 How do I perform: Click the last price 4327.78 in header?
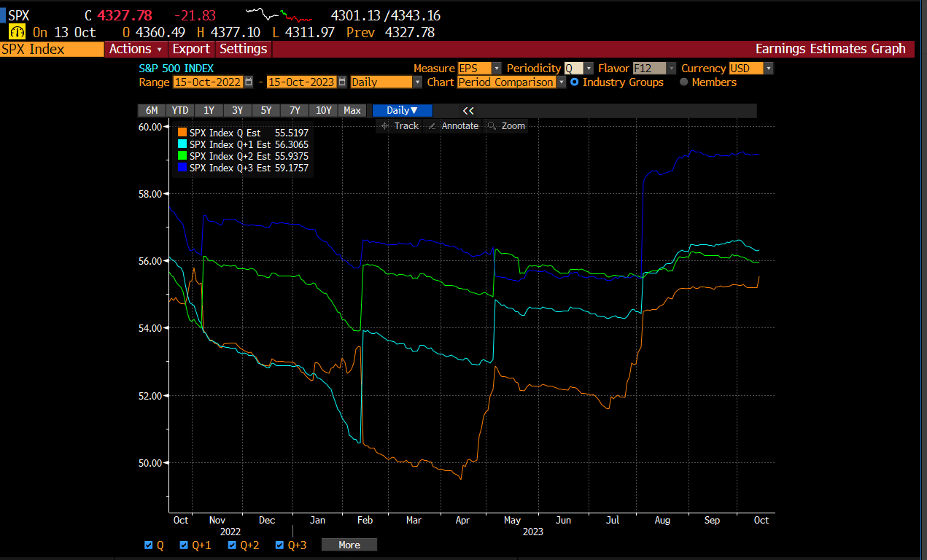tap(126, 15)
